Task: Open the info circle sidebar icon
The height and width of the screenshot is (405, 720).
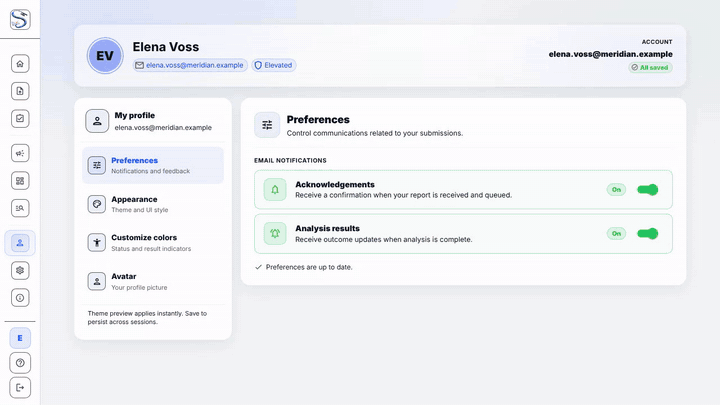Action: click(20, 298)
